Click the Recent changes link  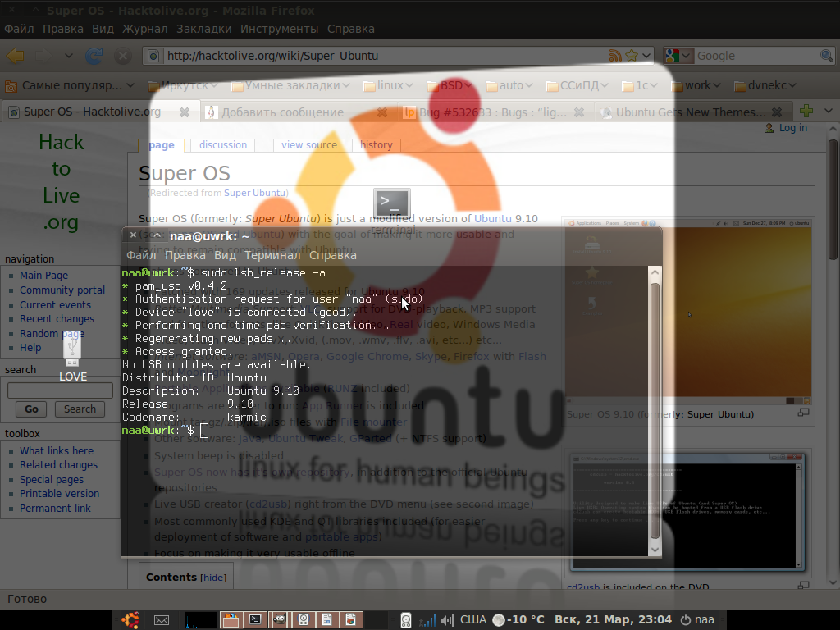pos(57,319)
